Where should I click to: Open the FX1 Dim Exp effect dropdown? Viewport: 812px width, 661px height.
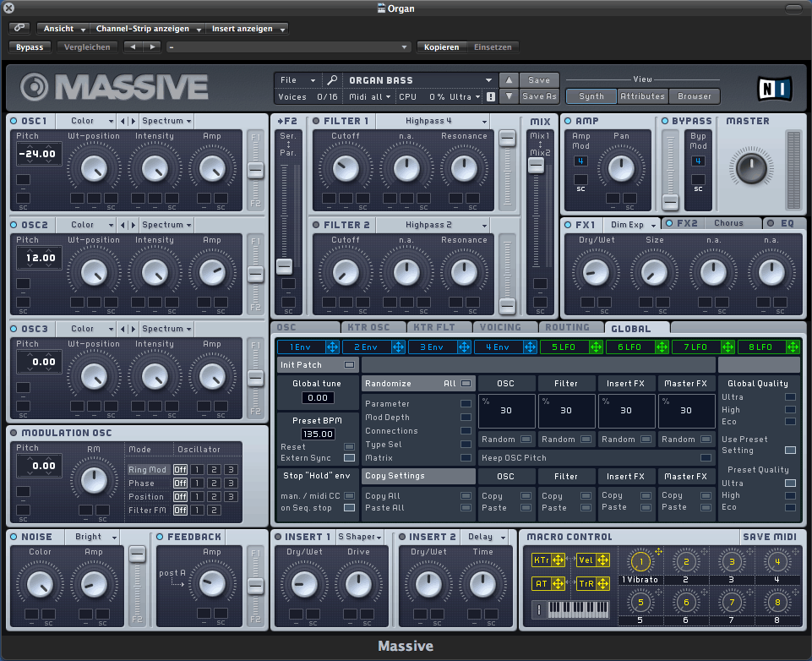click(631, 225)
